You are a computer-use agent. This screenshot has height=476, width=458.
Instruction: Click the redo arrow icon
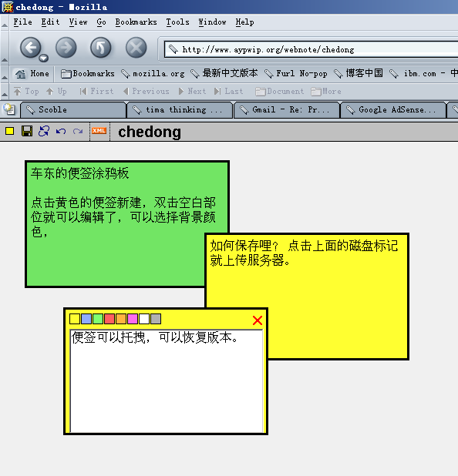tap(78, 131)
